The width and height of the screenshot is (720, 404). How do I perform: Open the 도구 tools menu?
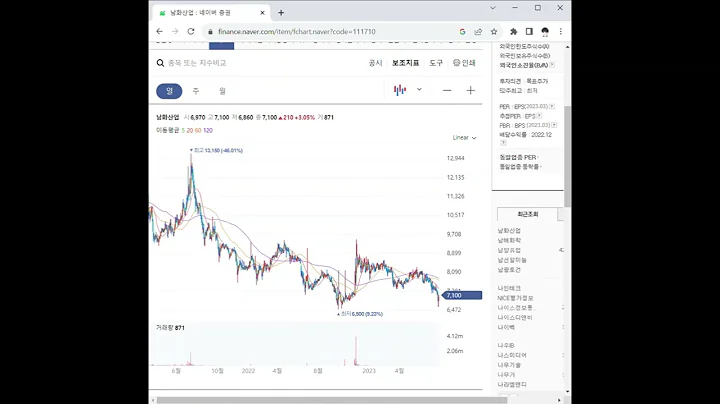point(436,63)
